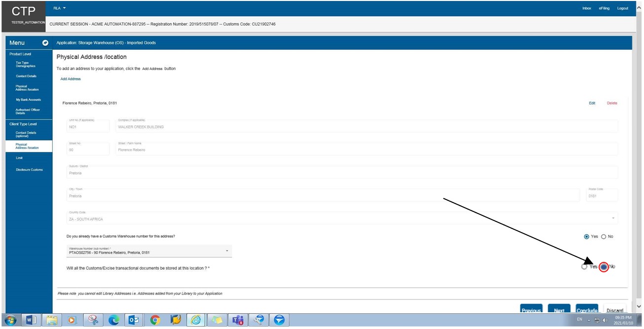Click the Discard button
This screenshot has height=329, width=644.
tap(615, 309)
